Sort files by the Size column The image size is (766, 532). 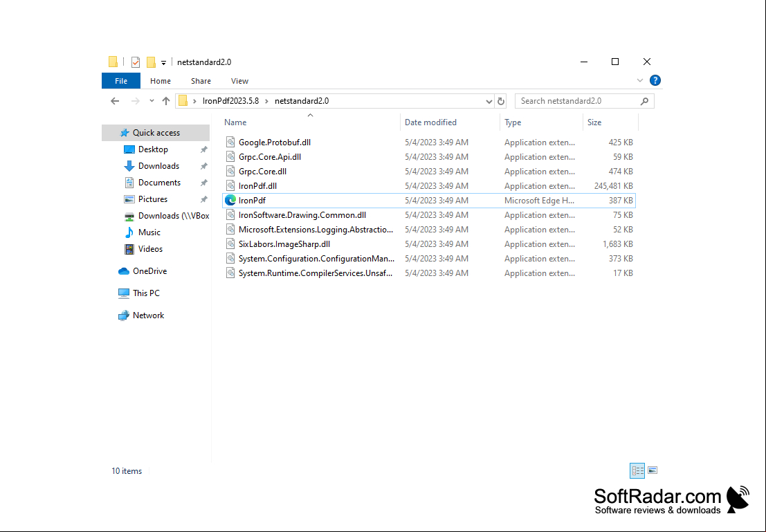click(594, 122)
